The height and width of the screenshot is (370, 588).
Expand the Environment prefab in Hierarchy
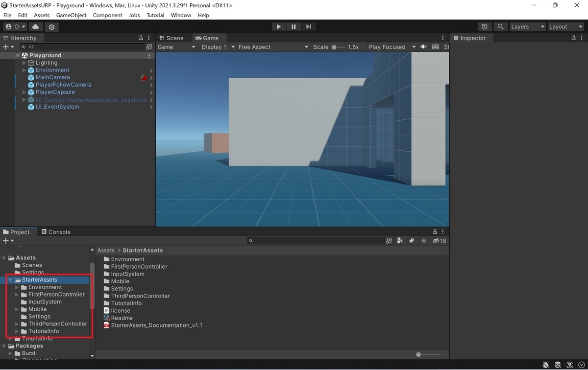pos(24,70)
